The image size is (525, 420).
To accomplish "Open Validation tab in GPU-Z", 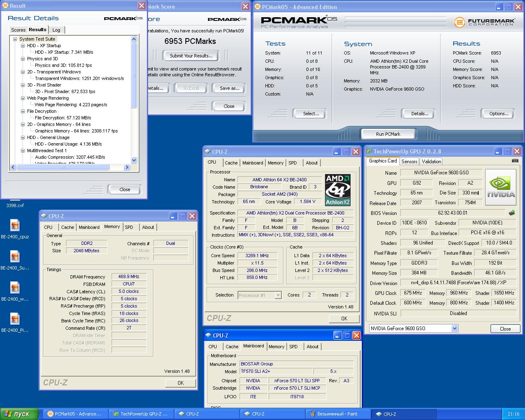I will [431, 162].
